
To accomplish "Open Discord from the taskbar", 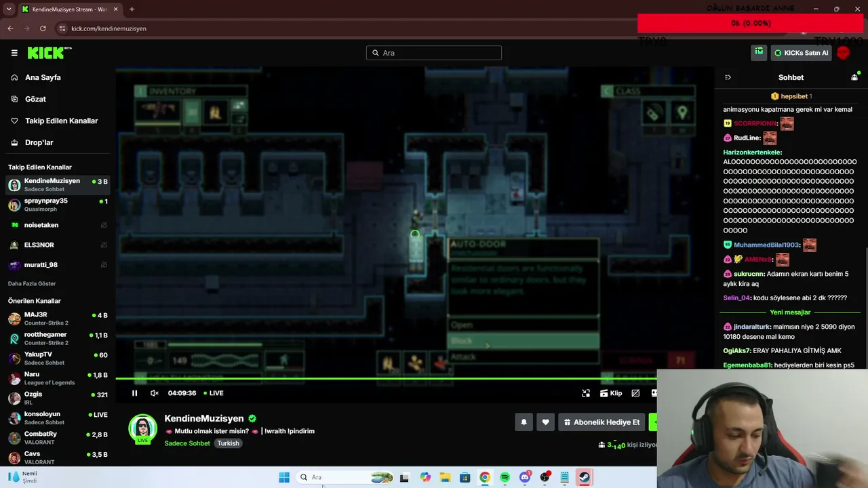I will 525,477.
